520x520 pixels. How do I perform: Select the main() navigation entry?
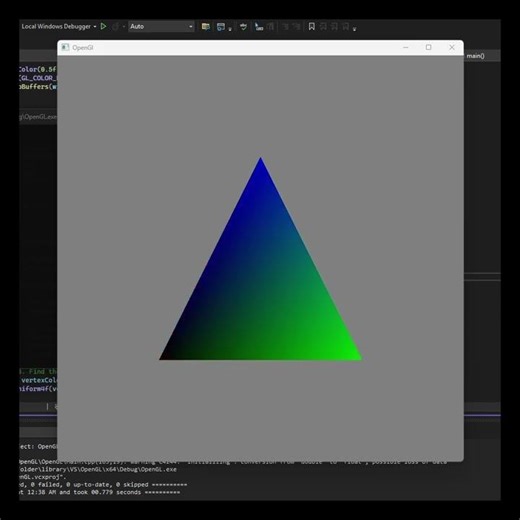click(x=475, y=56)
